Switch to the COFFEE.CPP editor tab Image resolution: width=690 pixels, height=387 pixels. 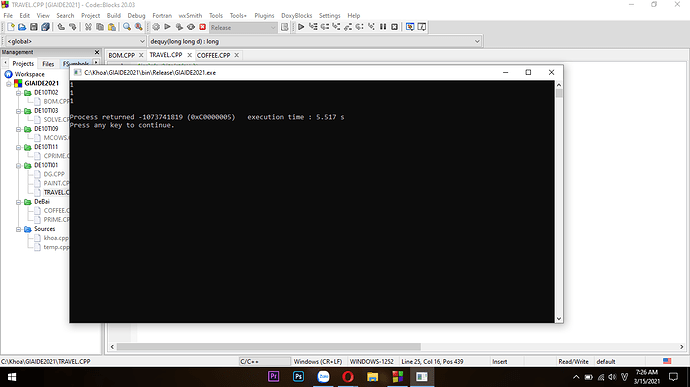pos(213,55)
